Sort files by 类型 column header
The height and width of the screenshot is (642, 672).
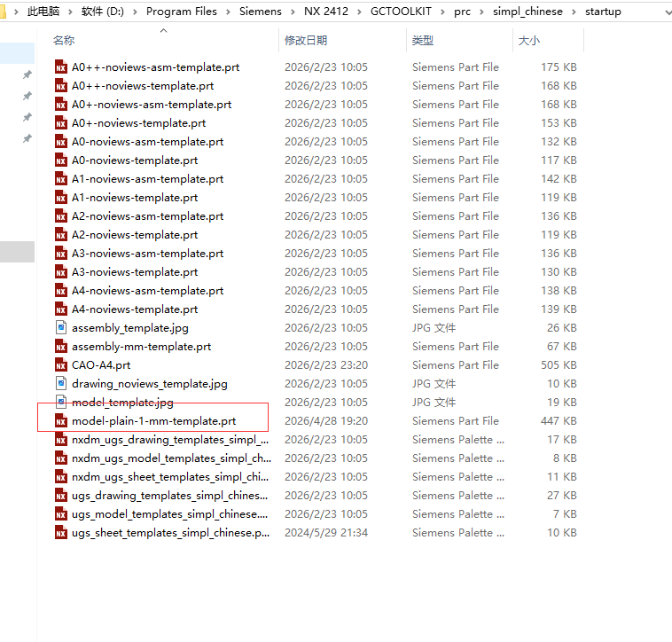(x=423, y=41)
